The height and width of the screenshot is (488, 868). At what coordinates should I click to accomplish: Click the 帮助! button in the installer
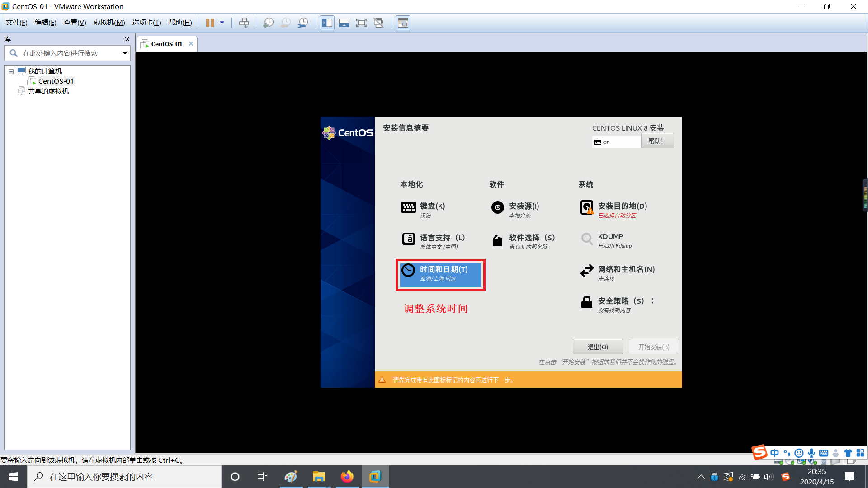tap(657, 141)
